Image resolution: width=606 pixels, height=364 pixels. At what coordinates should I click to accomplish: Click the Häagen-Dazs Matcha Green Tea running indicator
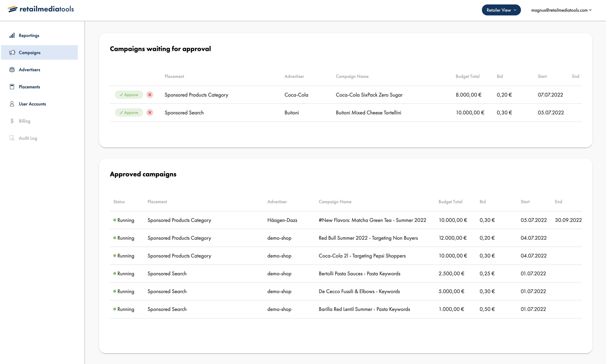(x=114, y=220)
